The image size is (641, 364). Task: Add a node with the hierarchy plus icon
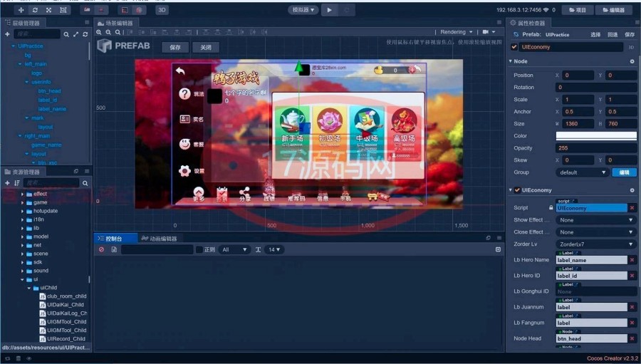7,34
